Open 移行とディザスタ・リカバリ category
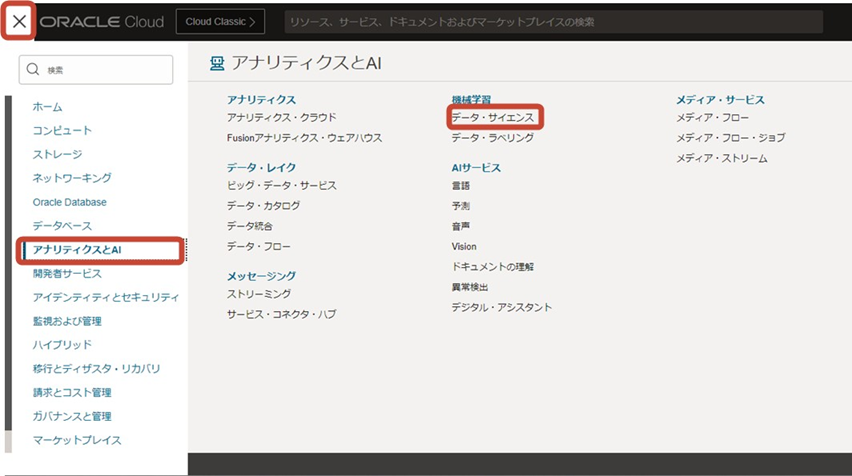Viewport: 852px width, 476px height. [96, 369]
